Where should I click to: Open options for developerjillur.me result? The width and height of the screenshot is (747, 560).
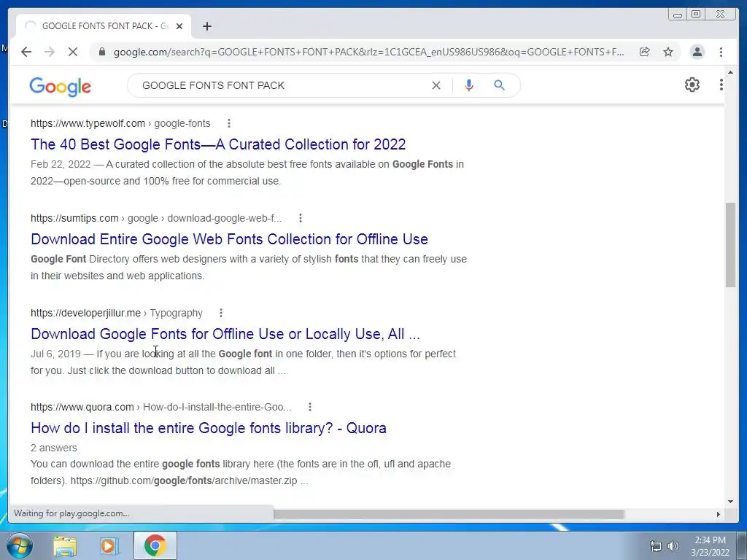coord(220,313)
